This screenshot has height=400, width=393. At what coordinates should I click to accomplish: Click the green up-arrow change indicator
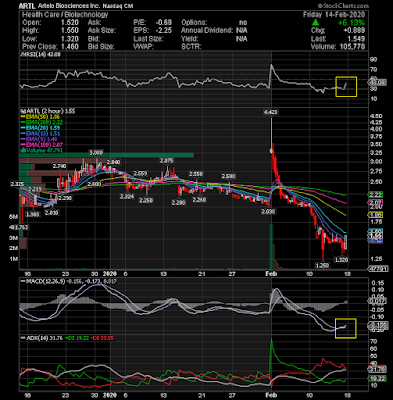tap(315, 23)
